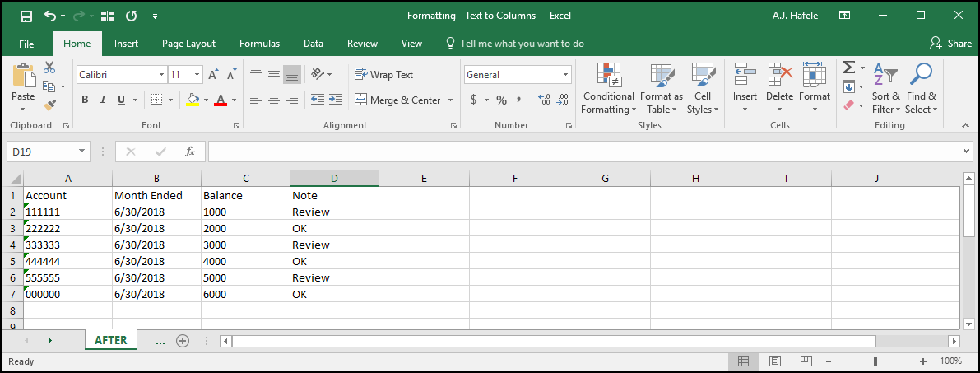980x373 pixels.
Task: Switch to the Insert tab
Action: (x=126, y=43)
